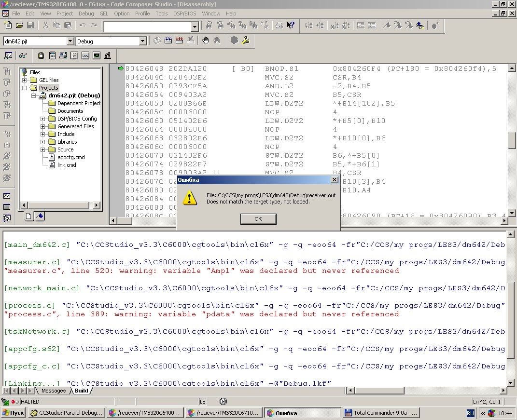Click the running man Run icon in side toolbar
The height and width of the screenshot is (420, 517).
pyautogui.click(x=7, y=156)
